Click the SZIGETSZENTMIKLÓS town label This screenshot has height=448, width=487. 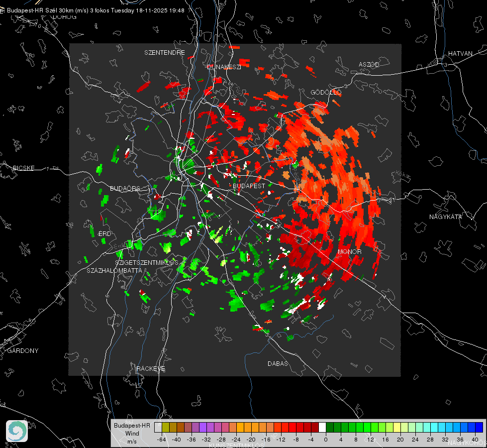point(147,262)
